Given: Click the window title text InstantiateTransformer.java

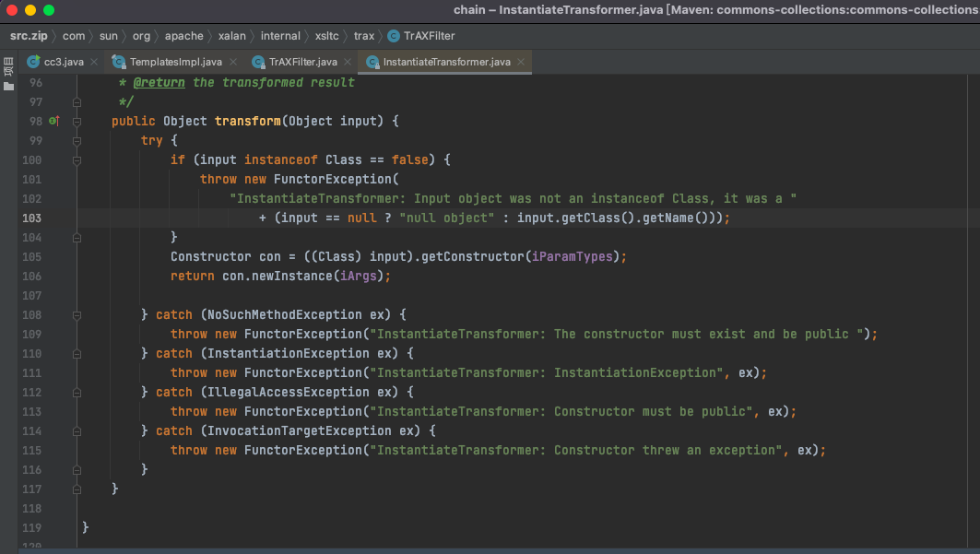Looking at the screenshot, I should (x=581, y=10).
